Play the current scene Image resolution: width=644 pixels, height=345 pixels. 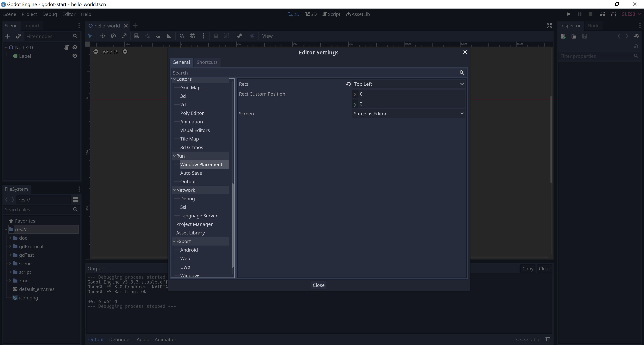(603, 14)
